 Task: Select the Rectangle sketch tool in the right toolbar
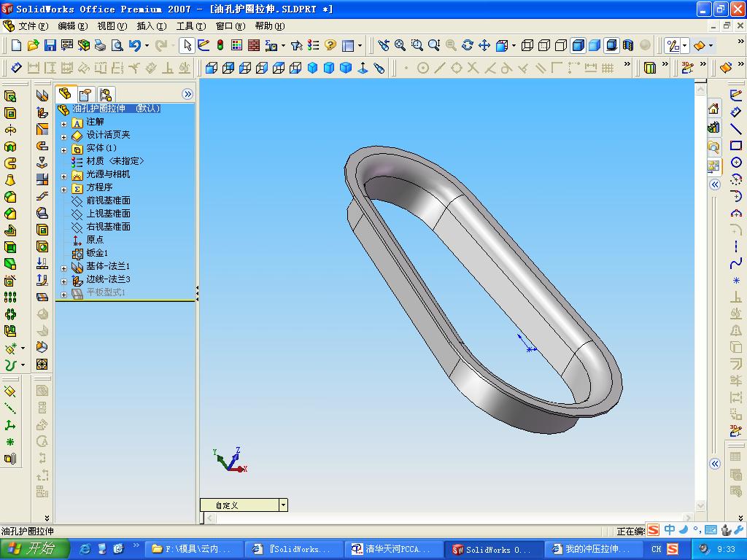tap(736, 146)
